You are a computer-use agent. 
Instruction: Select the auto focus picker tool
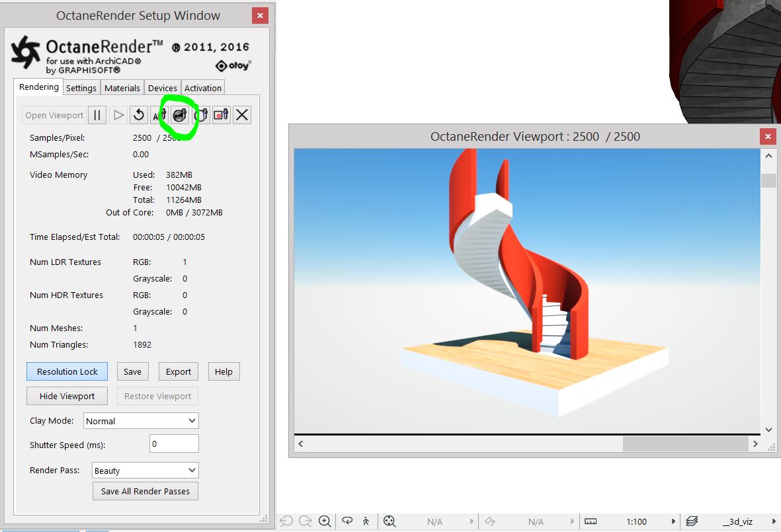pyautogui.click(x=159, y=115)
